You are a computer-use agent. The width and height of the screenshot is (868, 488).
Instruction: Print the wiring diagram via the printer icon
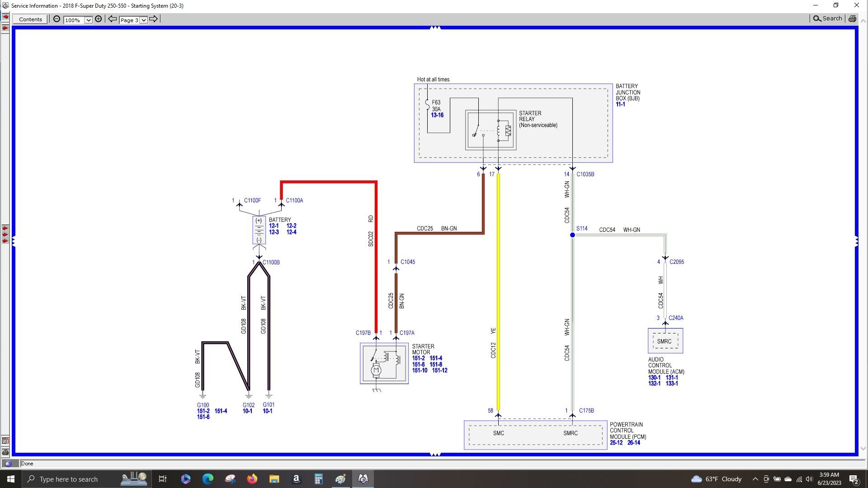[x=852, y=19]
